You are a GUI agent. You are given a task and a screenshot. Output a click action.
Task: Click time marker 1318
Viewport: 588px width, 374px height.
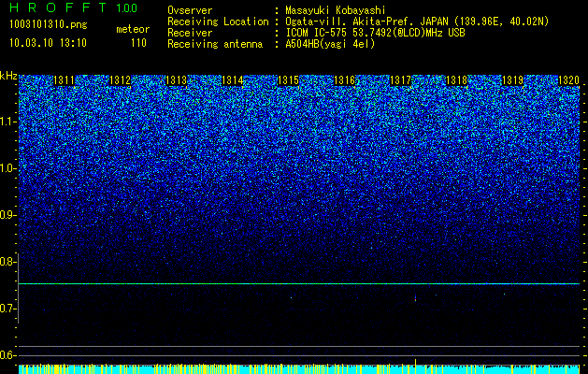(457, 80)
